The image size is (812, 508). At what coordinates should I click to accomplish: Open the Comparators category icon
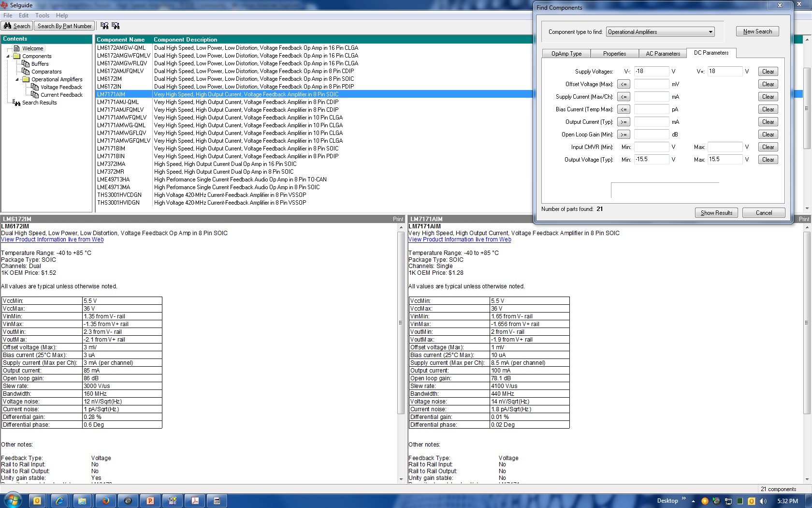point(26,72)
